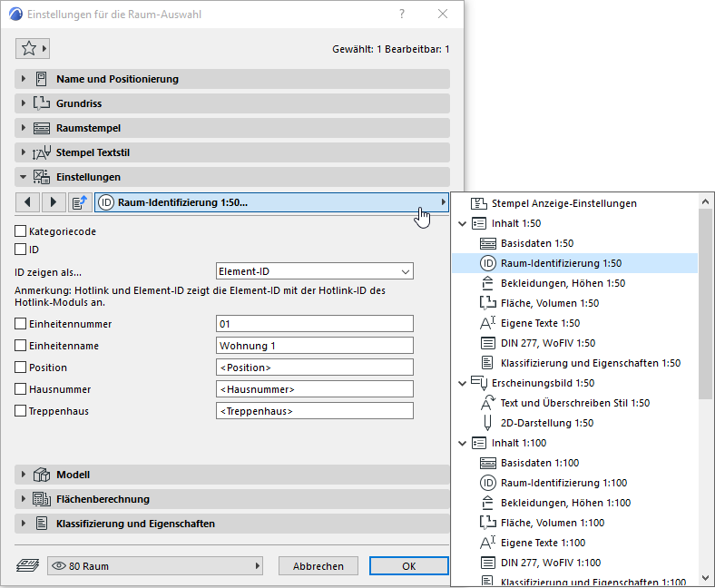Click the Stempel Textstil panel header
The width and height of the screenshot is (715, 588).
(232, 152)
